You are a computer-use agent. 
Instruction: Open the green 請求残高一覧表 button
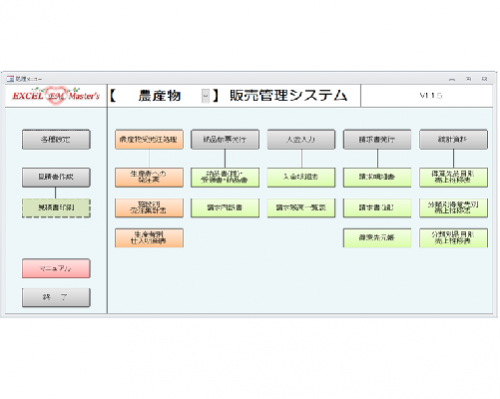coord(301,208)
